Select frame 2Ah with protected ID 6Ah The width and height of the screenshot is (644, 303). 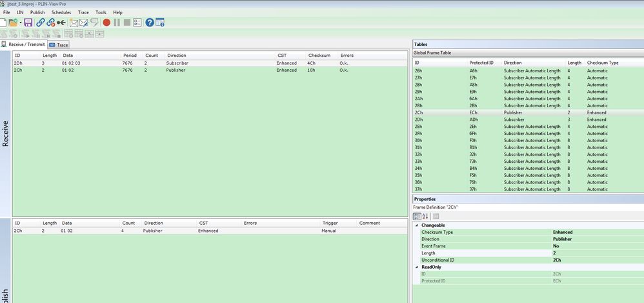tap(528, 99)
